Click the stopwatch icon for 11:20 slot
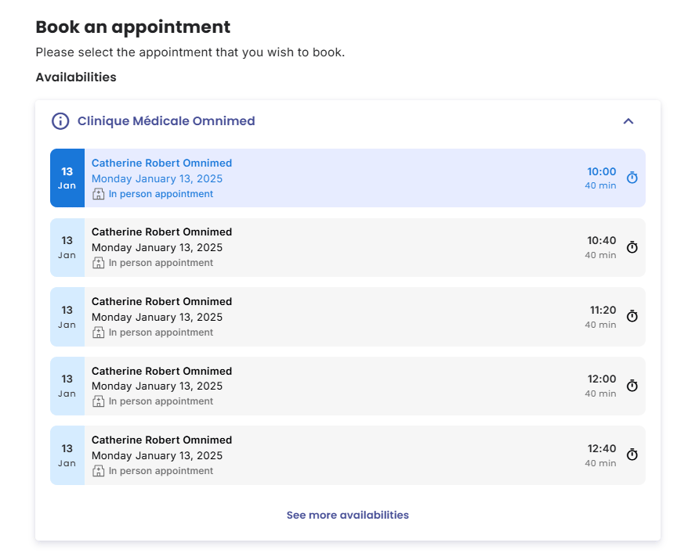Image resolution: width=688 pixels, height=557 pixels. [x=632, y=316]
